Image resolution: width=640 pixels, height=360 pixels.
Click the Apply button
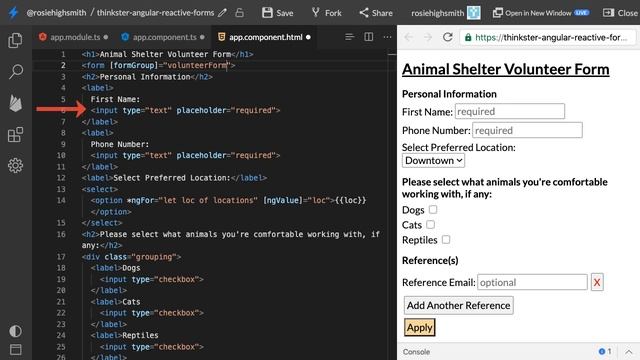[x=420, y=327]
